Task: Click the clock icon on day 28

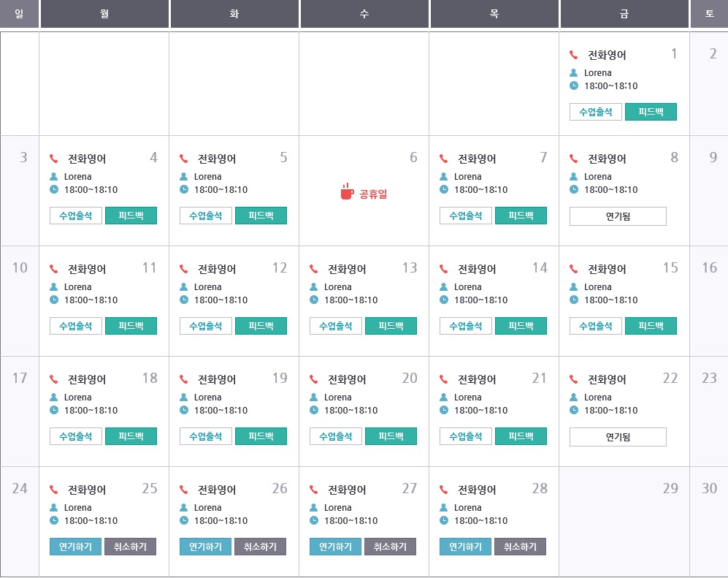Action: point(444,520)
